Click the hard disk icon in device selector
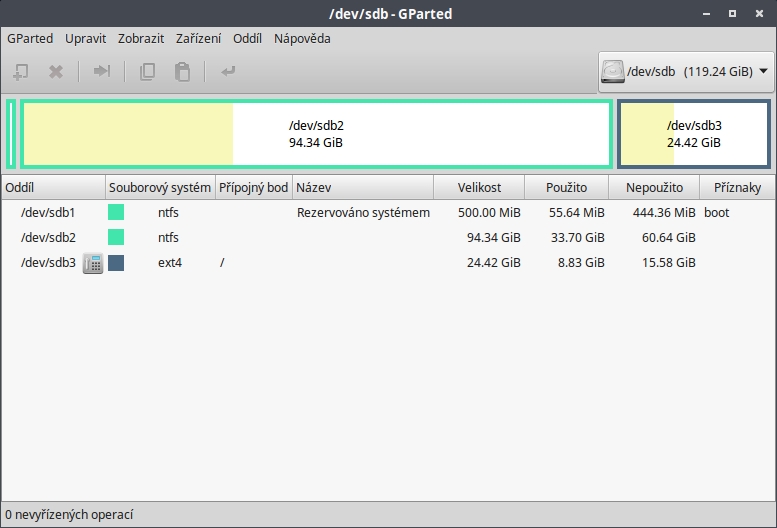This screenshot has height=528, width=777. point(612,72)
